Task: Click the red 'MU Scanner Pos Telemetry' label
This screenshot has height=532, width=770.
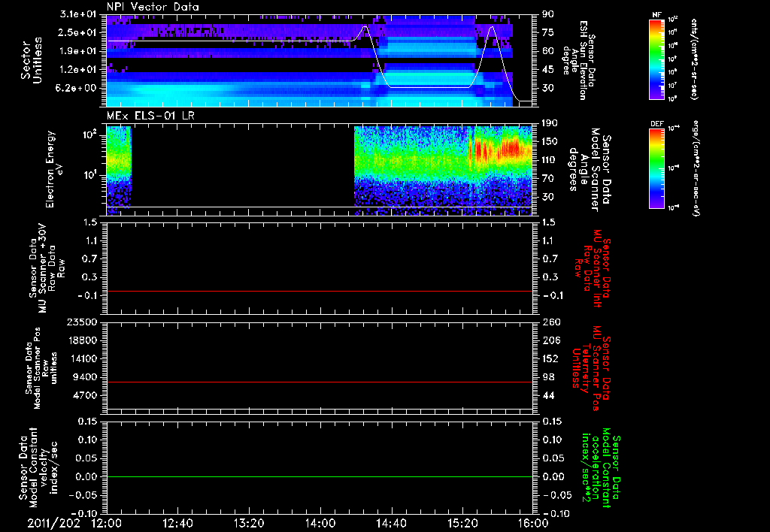Action: click(588, 367)
